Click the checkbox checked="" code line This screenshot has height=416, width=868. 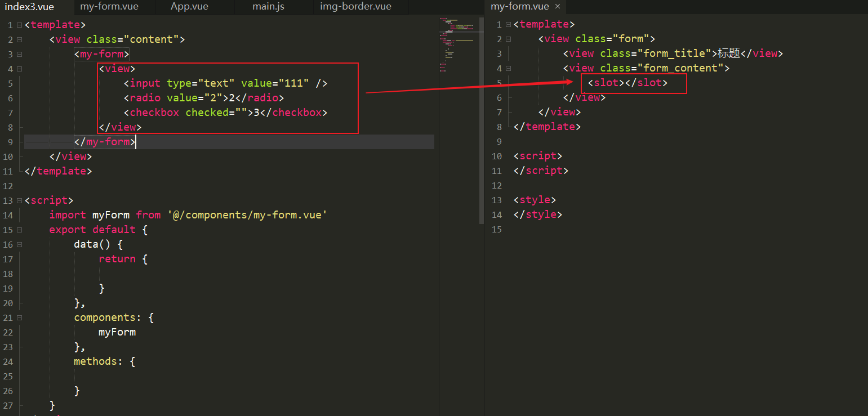coord(225,113)
